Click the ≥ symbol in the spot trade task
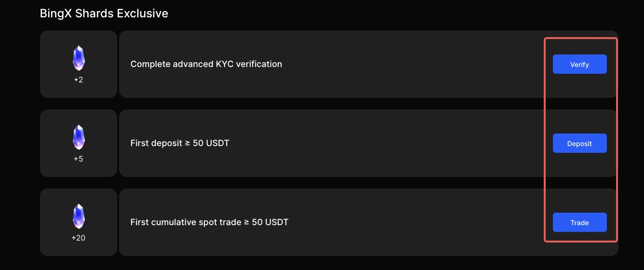Image resolution: width=644 pixels, height=270 pixels. (247, 222)
